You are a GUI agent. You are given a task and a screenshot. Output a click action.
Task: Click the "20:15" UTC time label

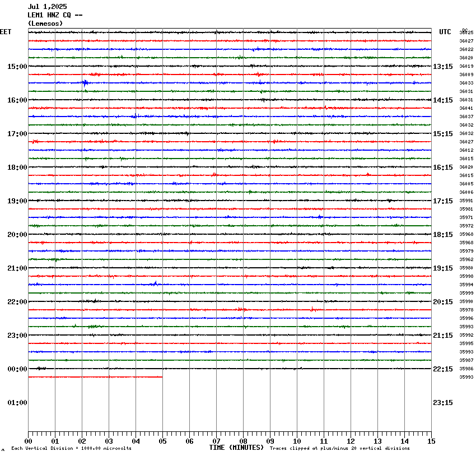click(443, 302)
